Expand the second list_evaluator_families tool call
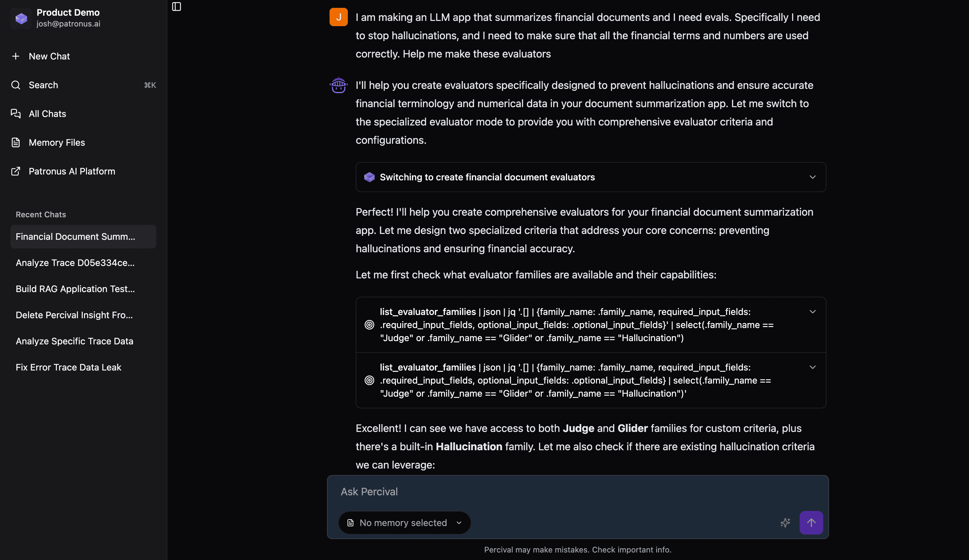 (812, 368)
